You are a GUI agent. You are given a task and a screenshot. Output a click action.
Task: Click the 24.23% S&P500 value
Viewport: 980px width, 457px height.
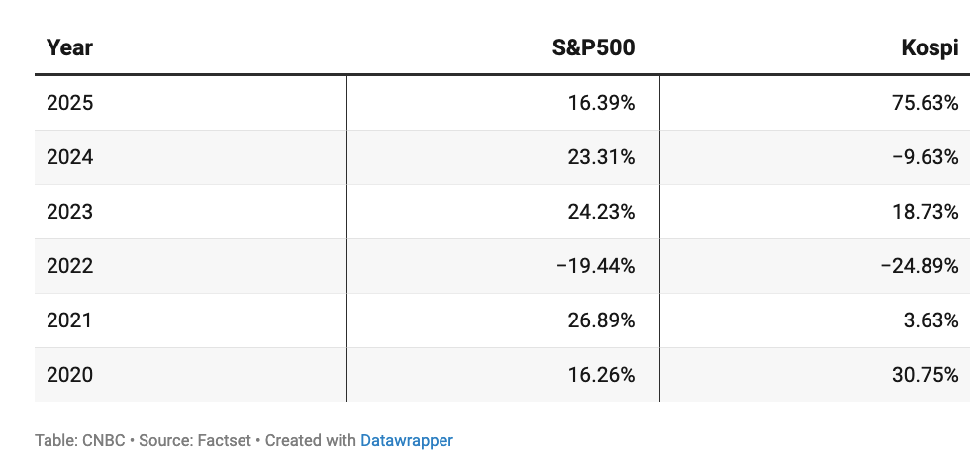[600, 212]
